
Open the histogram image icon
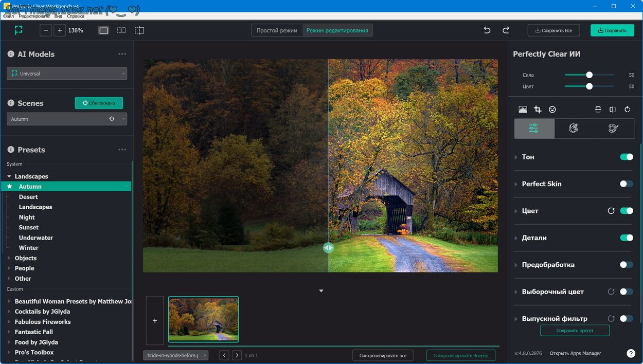523,110
